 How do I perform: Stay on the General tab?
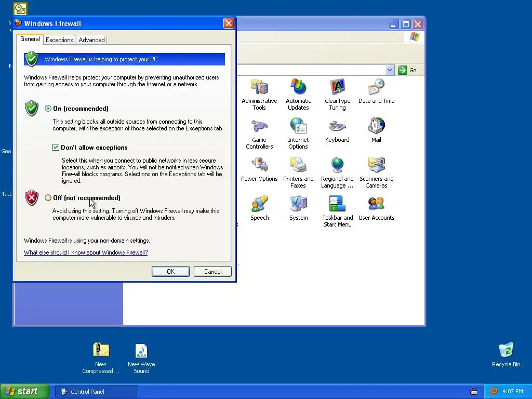(30, 39)
